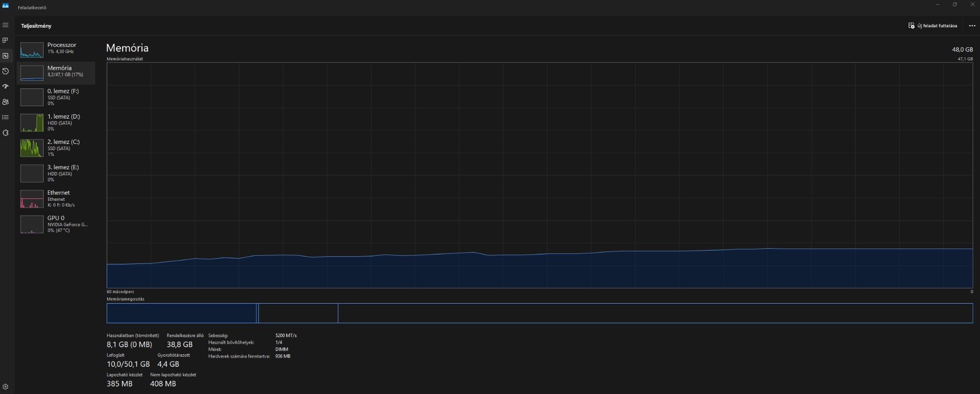Click the DIMM form factor value
980x394 pixels.
click(x=282, y=350)
